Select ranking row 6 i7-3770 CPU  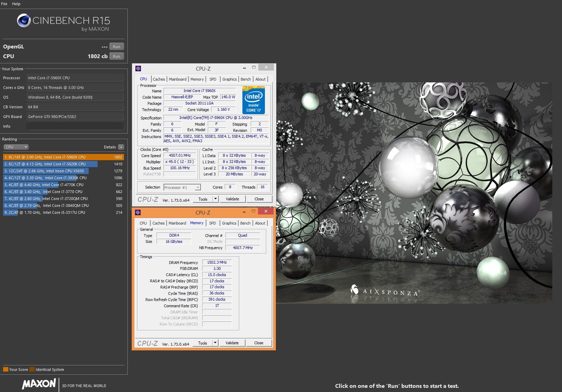tap(63, 192)
